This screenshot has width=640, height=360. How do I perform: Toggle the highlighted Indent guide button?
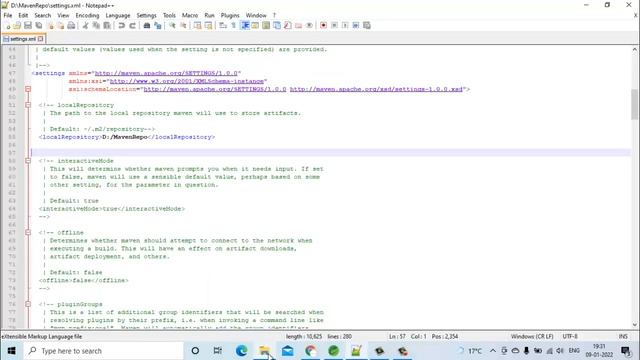tap(245, 25)
